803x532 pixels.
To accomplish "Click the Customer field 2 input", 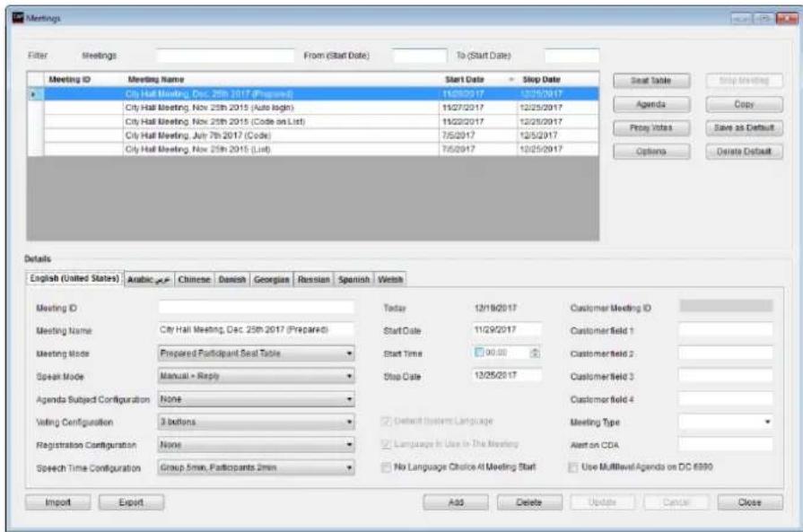I will 726,353.
